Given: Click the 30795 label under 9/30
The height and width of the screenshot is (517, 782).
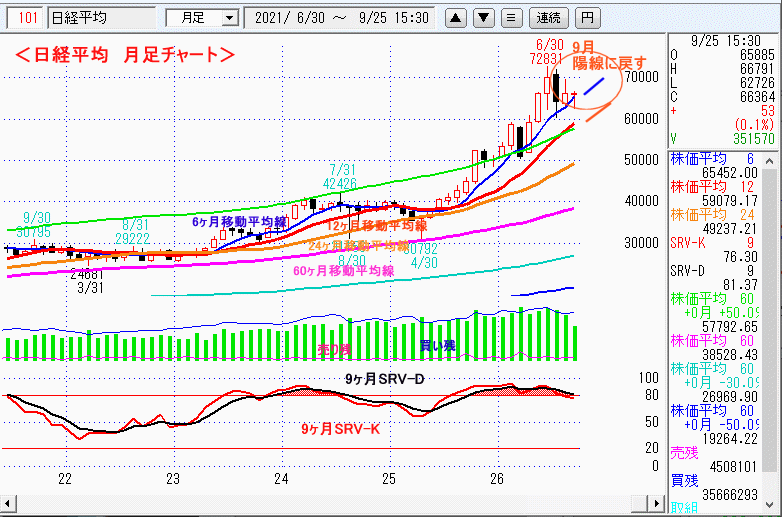Looking at the screenshot, I should point(33,232).
